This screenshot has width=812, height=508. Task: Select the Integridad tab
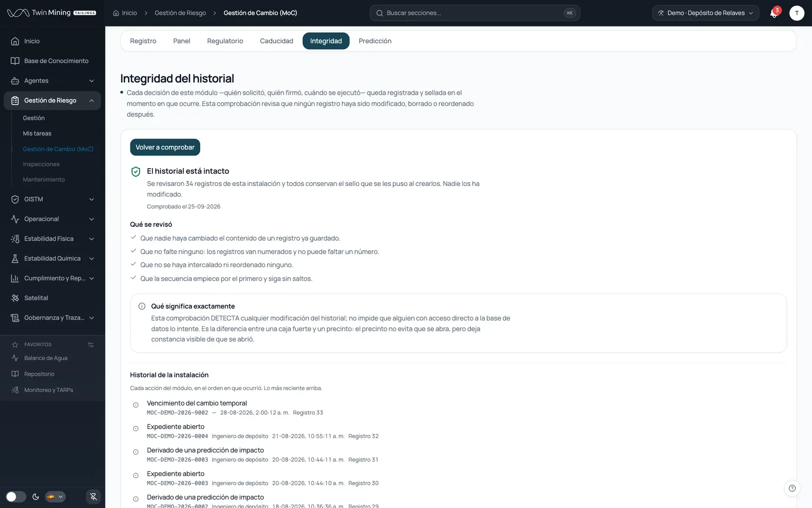pyautogui.click(x=326, y=41)
